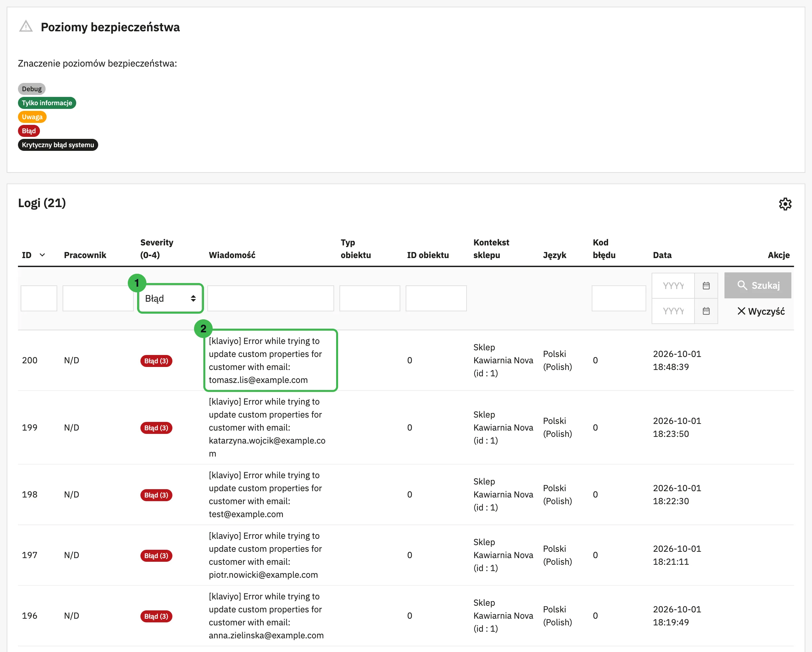812x652 pixels.
Task: Open the first date filter calendar icon
Action: tap(706, 286)
